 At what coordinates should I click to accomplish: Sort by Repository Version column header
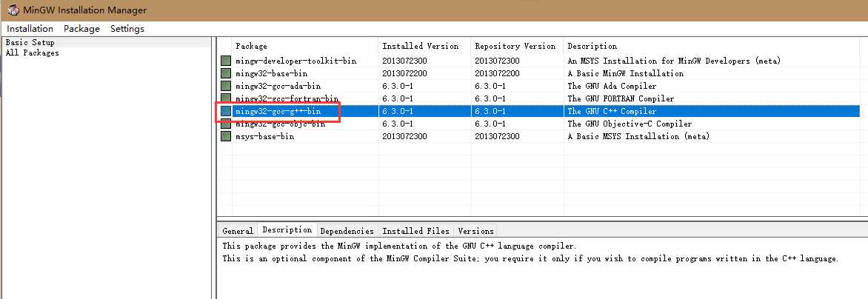(x=517, y=47)
